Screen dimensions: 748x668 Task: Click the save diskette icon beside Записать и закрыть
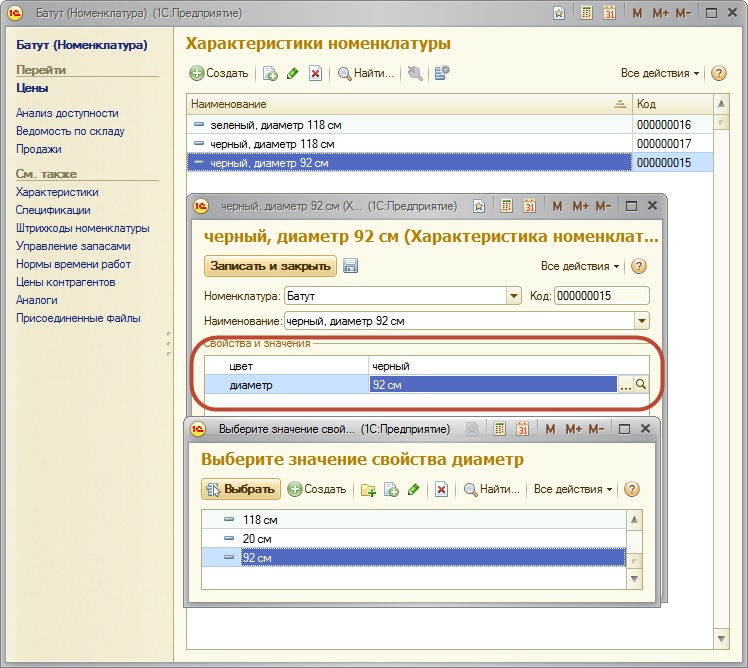[x=350, y=266]
